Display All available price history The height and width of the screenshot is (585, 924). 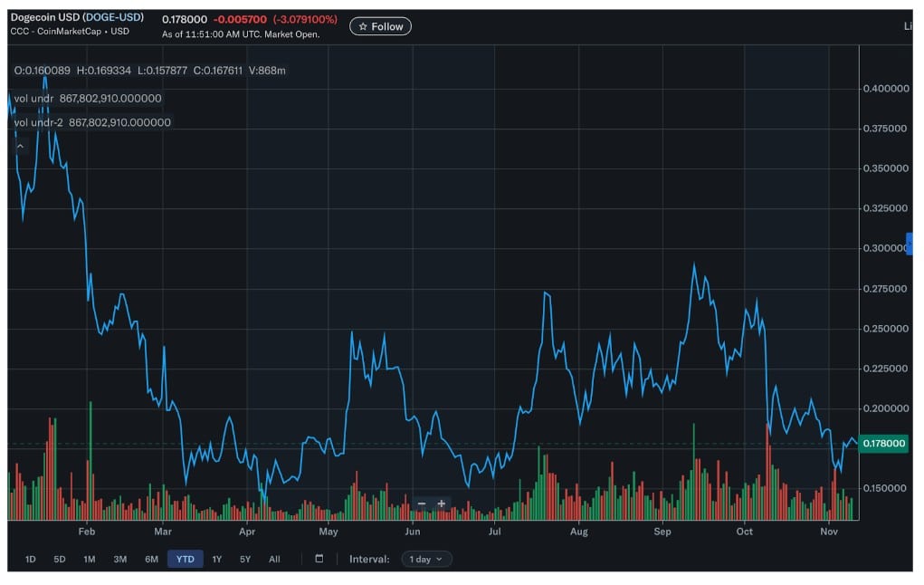(x=274, y=559)
